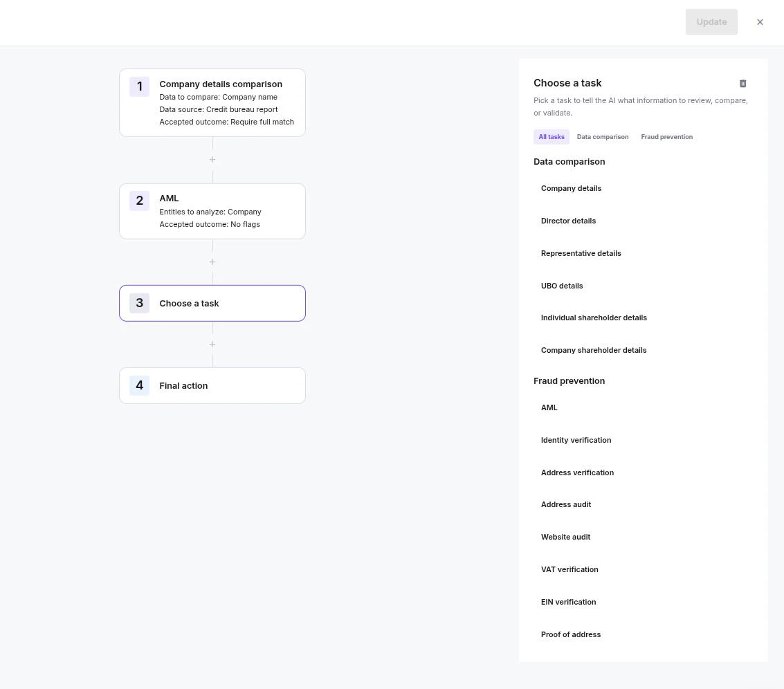
Task: Add a step before Final action
Action: pos(212,344)
